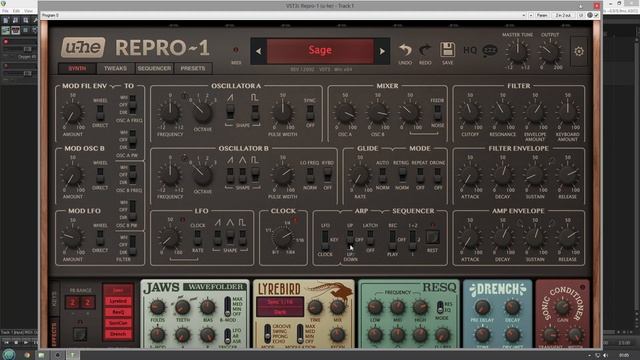Toggle the Mode REPEAT switch
Image resolution: width=640 pixels, height=360 pixels.
pyautogui.click(x=420, y=175)
